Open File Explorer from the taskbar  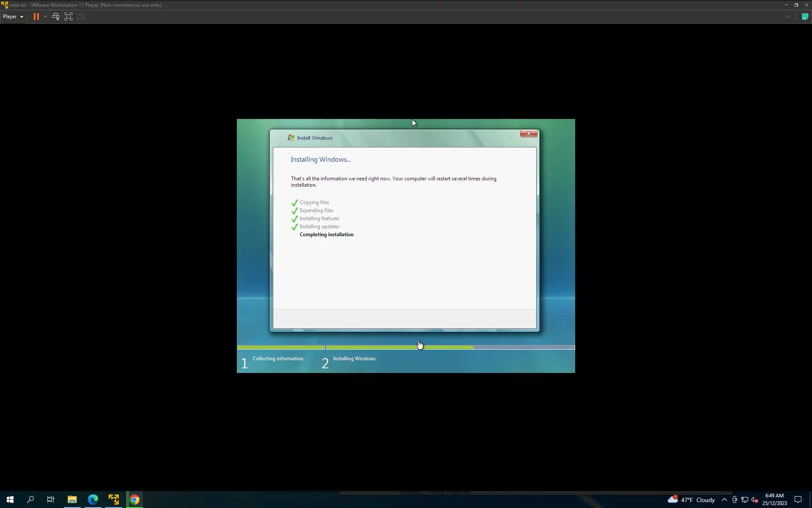(72, 500)
